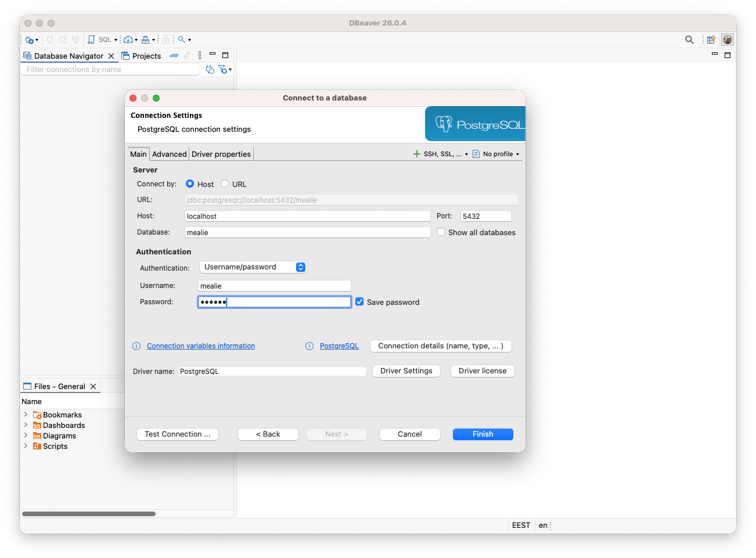The width and height of the screenshot is (756, 558).
Task: Click the Connect plug icon in toolbar
Action: click(x=50, y=39)
